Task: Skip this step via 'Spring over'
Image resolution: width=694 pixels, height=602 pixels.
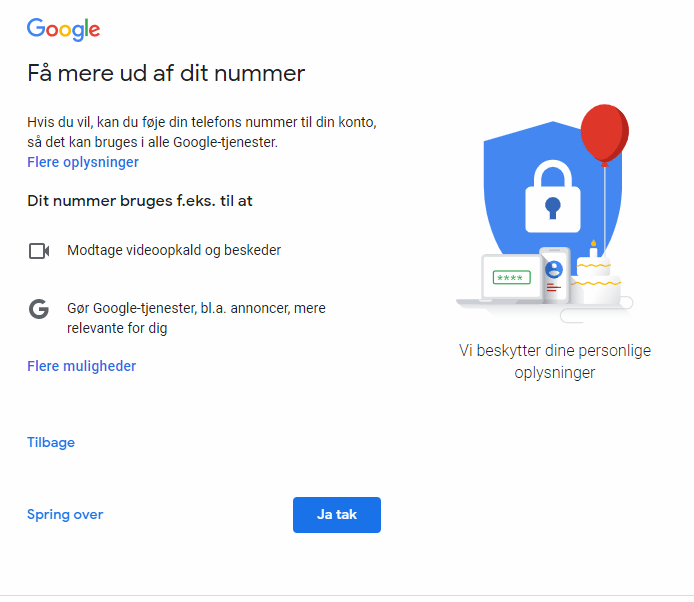Action: (x=65, y=515)
